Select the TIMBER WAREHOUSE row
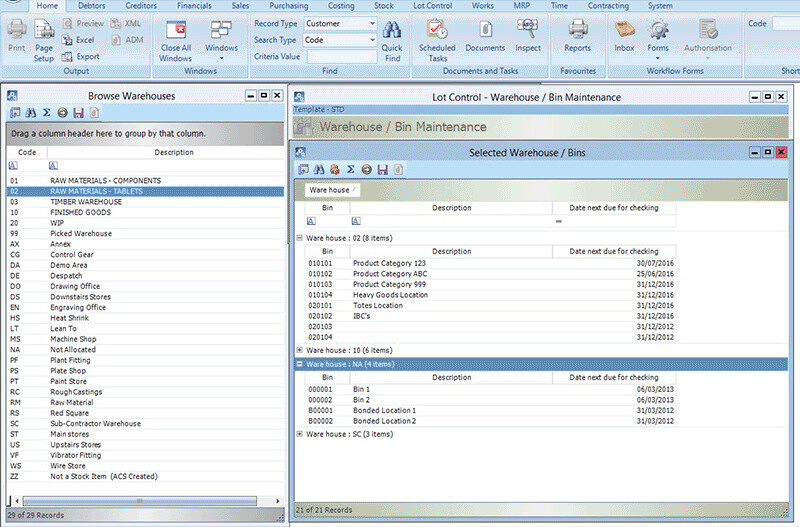This screenshot has width=800, height=527. pyautogui.click(x=86, y=201)
